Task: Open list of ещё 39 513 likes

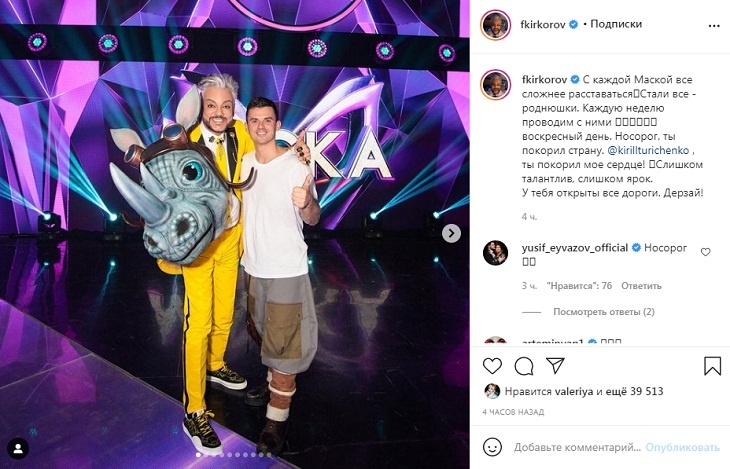Action: (634, 391)
